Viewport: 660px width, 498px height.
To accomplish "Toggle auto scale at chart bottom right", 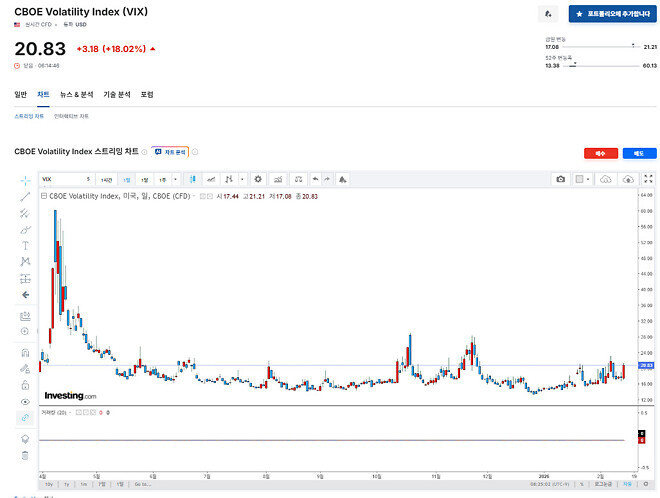I will [x=628, y=484].
